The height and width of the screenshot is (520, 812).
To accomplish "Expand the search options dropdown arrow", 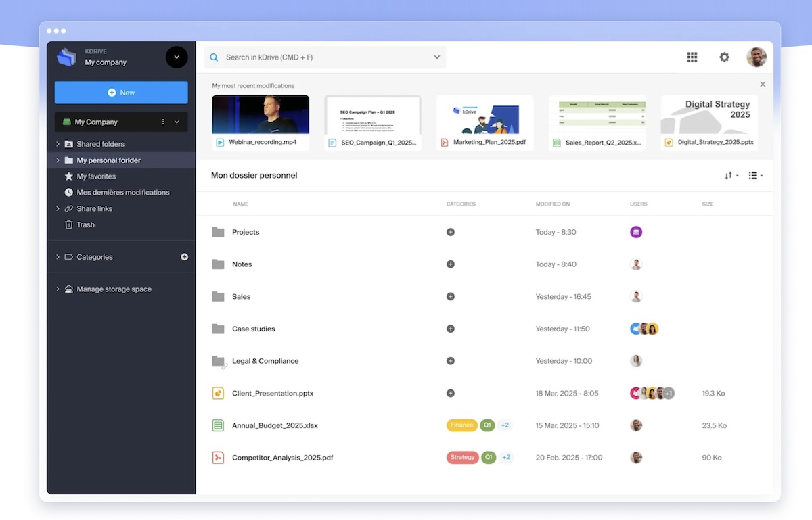I will pyautogui.click(x=437, y=57).
